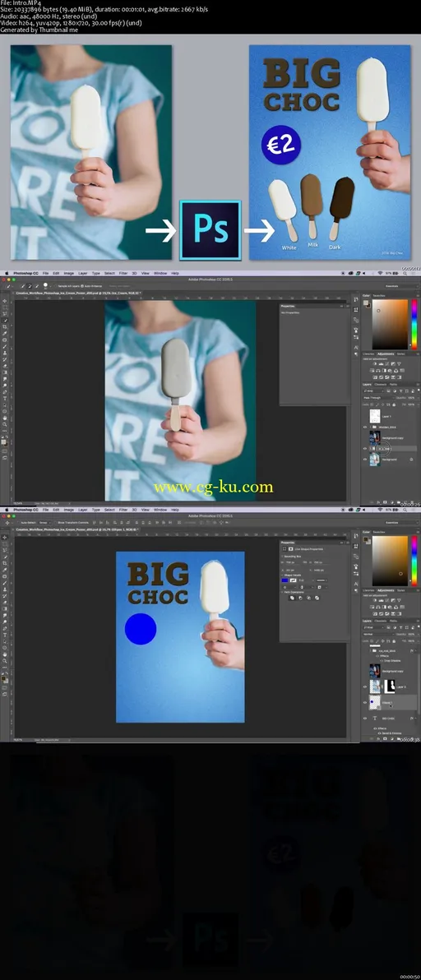Toggle Sample All Layers checkbox
Screen dimensions: 421x980
tap(56, 285)
